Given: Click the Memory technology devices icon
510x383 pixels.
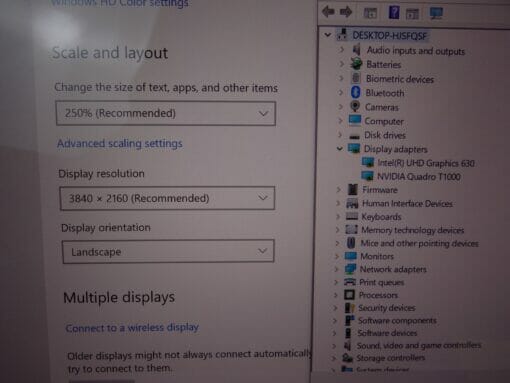Looking at the screenshot, I should (351, 229).
